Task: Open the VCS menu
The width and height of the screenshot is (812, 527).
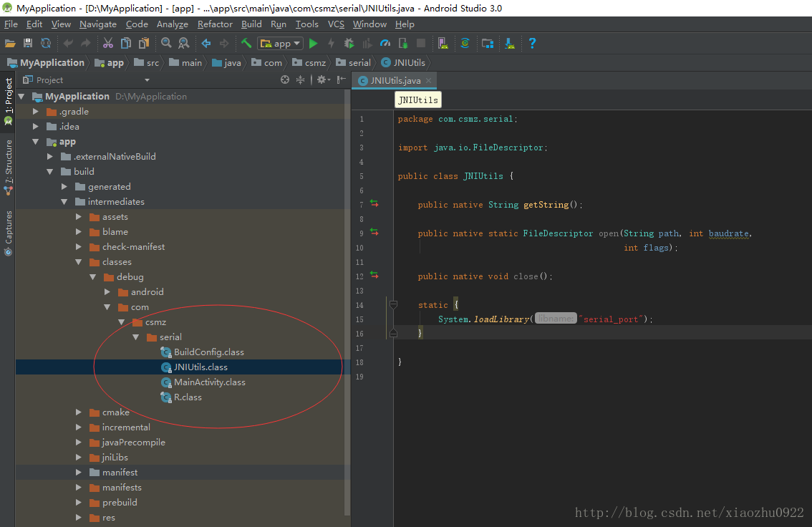Action: [336, 24]
